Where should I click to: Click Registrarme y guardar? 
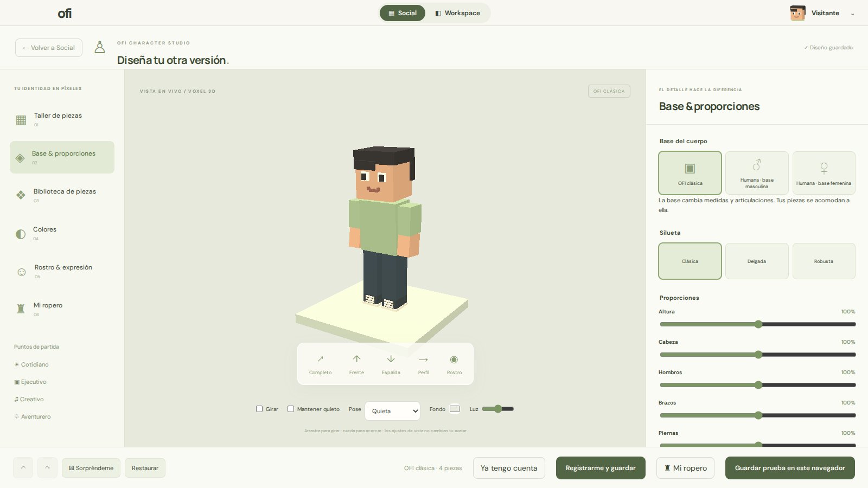601,468
